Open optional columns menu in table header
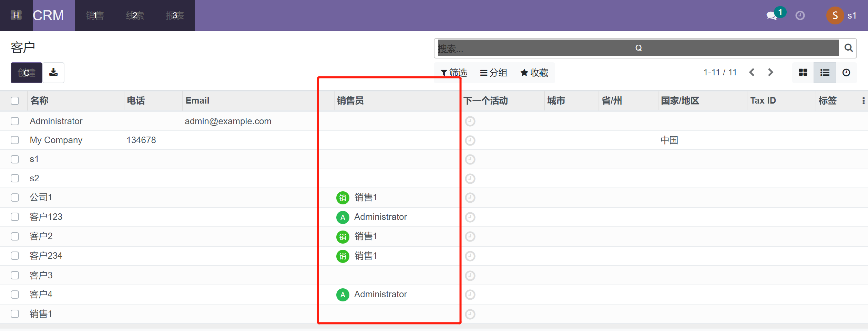This screenshot has height=331, width=868. point(863,100)
